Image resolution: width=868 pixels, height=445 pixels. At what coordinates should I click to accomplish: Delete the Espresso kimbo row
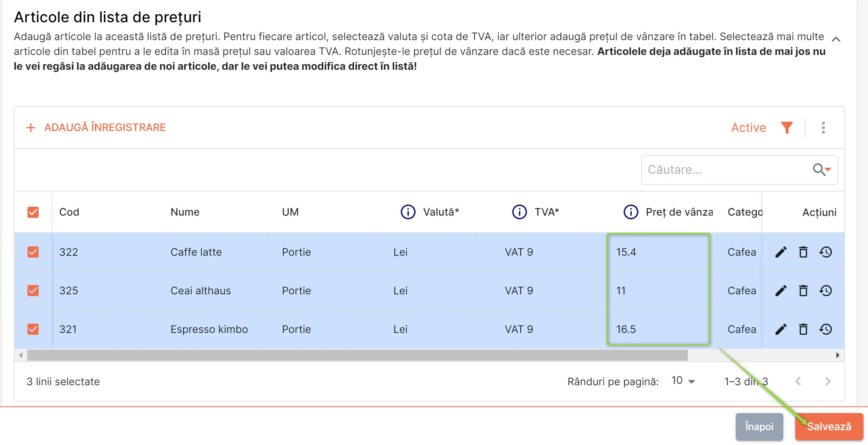coord(803,329)
